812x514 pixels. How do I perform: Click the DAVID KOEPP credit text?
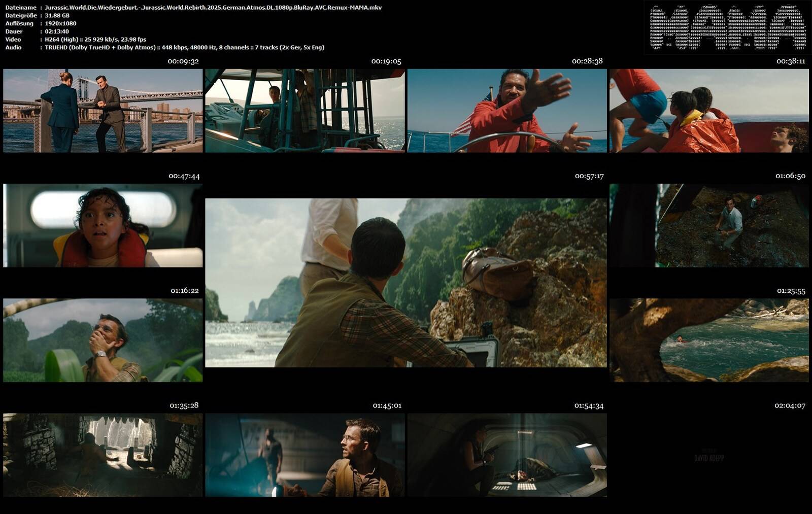point(709,458)
